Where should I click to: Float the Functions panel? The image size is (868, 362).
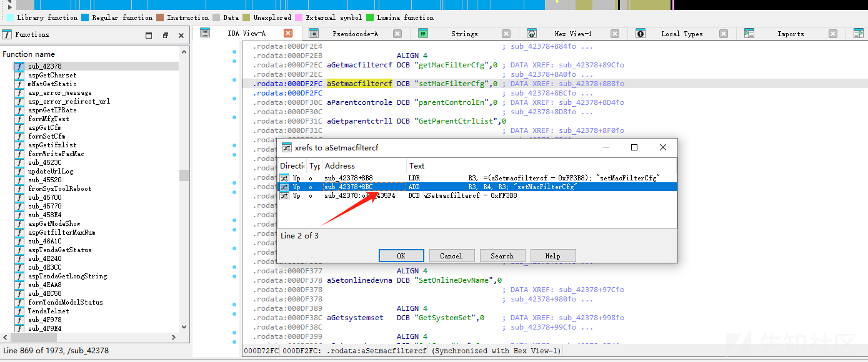pyautogui.click(x=165, y=36)
